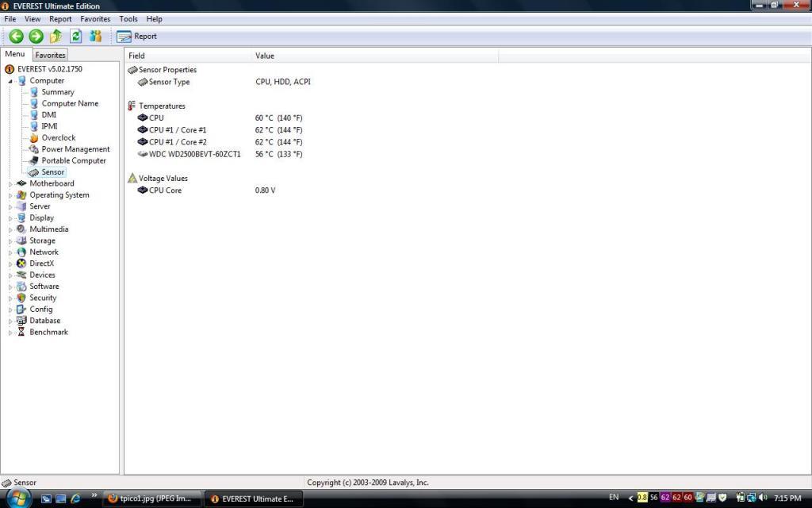
Task: Expand the Multimedia tree node
Action: (10, 229)
